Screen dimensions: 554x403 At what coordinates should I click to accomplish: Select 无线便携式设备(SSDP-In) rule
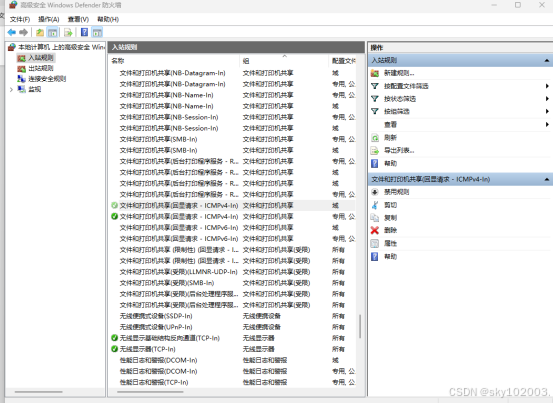232,316
